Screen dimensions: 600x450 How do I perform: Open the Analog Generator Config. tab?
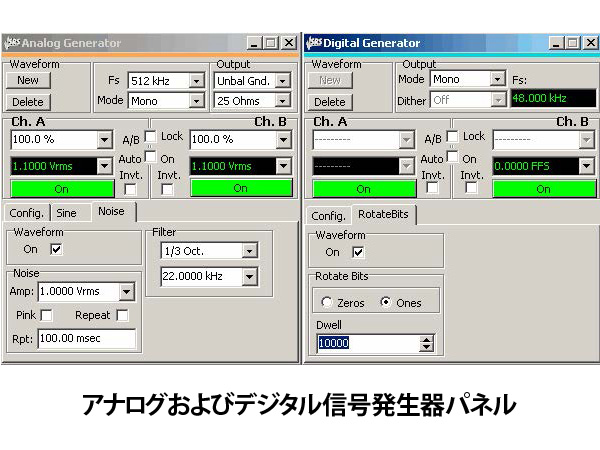click(x=26, y=212)
